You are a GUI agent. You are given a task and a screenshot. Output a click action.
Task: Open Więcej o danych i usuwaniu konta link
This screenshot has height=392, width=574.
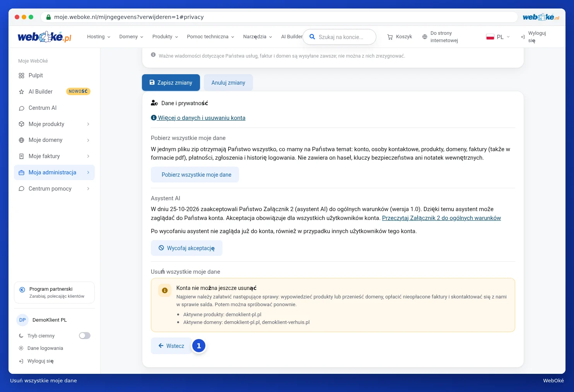[x=198, y=118]
